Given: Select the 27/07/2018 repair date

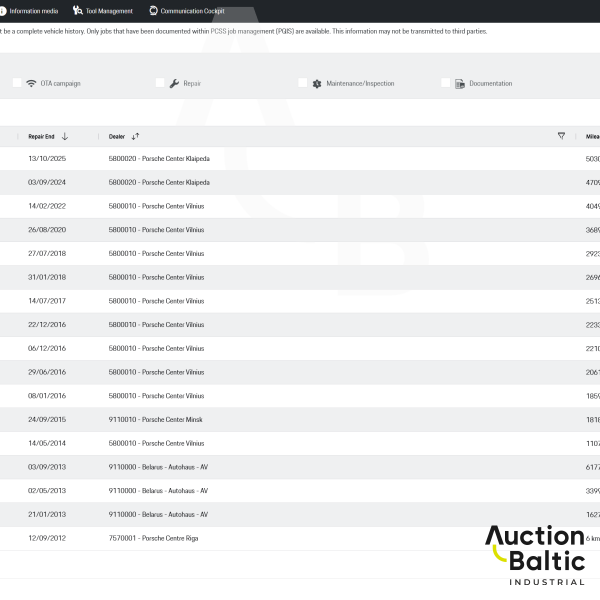Looking at the screenshot, I should click(47, 253).
